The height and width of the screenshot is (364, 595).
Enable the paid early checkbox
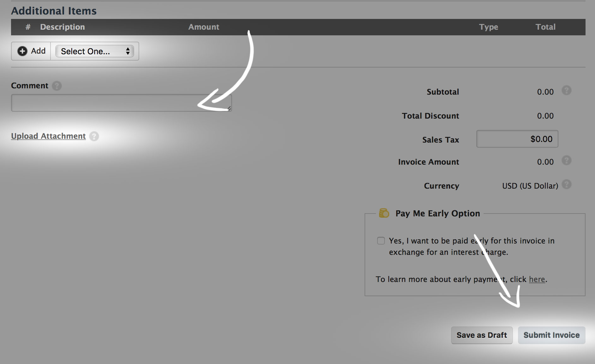(x=381, y=241)
